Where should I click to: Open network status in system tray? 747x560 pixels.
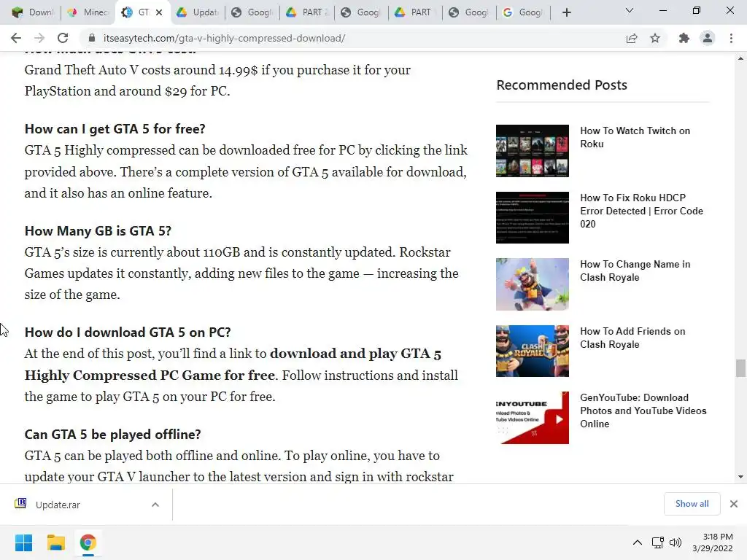(x=658, y=542)
